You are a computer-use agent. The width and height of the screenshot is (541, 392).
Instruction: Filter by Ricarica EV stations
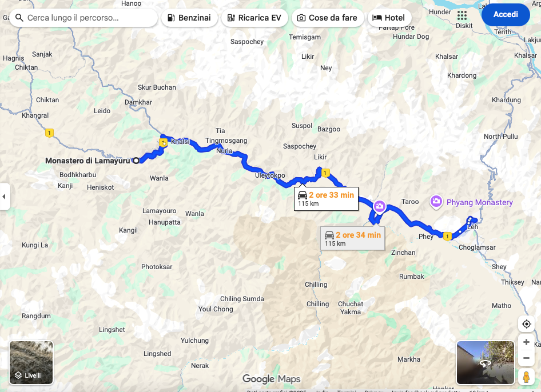pos(254,18)
